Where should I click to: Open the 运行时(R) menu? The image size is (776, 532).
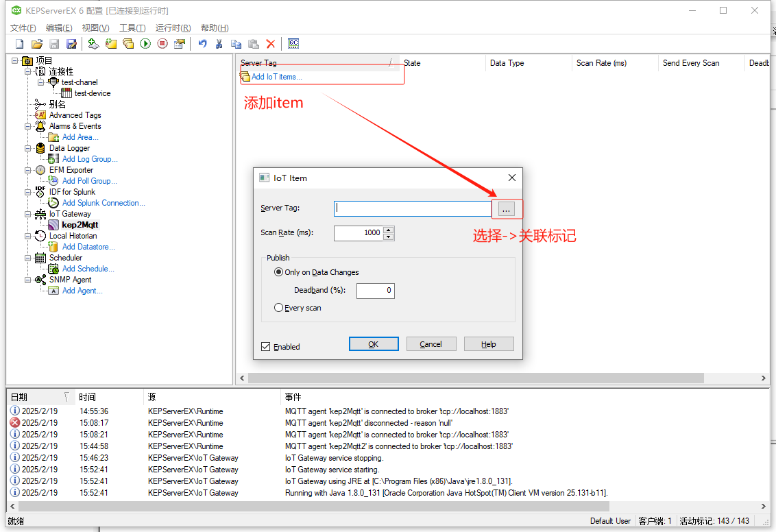pyautogui.click(x=173, y=27)
